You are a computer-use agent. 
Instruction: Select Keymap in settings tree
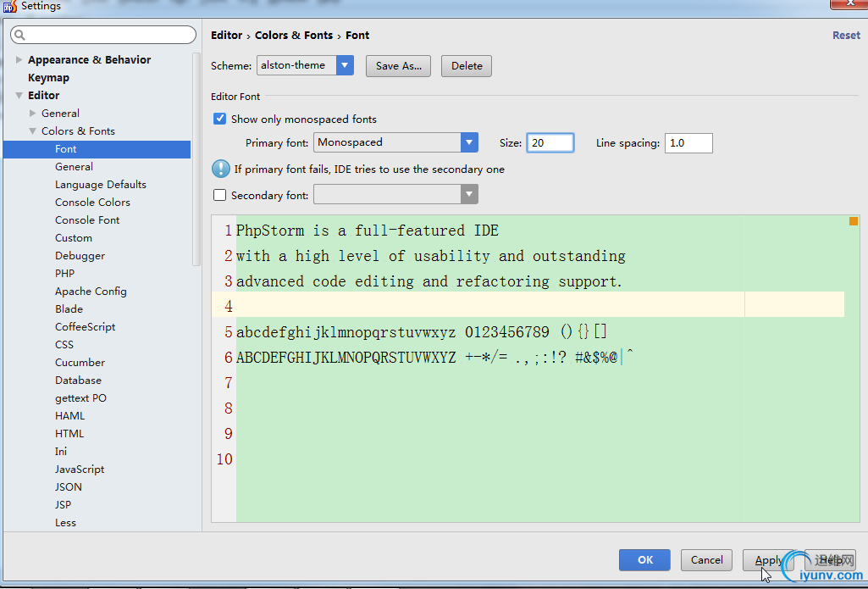pos(49,78)
